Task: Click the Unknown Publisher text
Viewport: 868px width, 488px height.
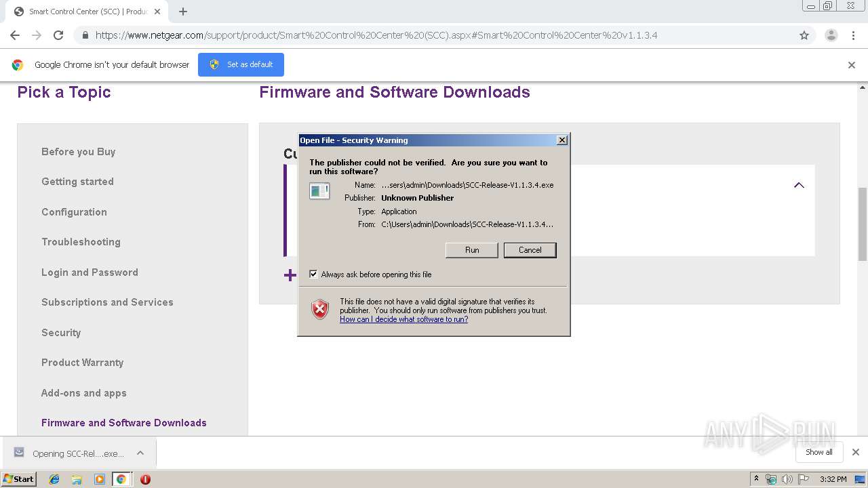Action: [x=418, y=198]
